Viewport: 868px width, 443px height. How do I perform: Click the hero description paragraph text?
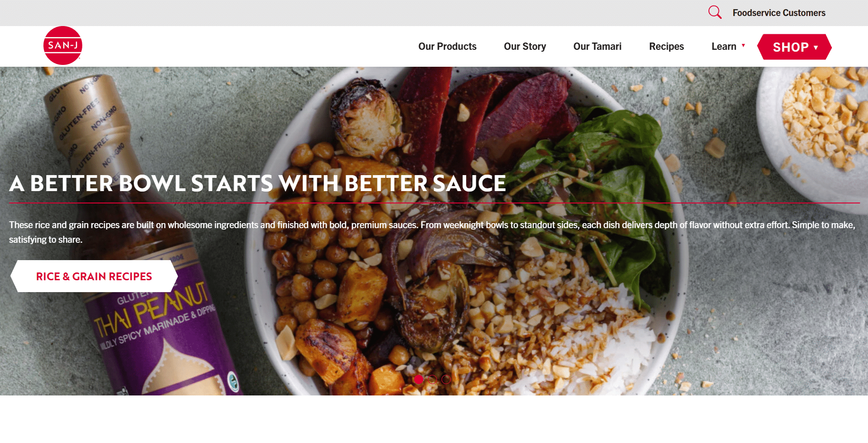432,232
